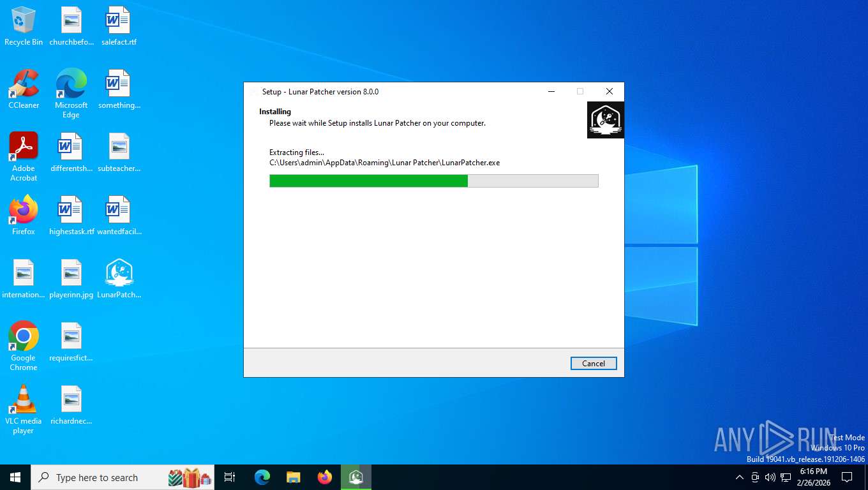The width and height of the screenshot is (868, 490).
Task: Click the LunarPatcher.exe extraction path text
Action: 384,163
